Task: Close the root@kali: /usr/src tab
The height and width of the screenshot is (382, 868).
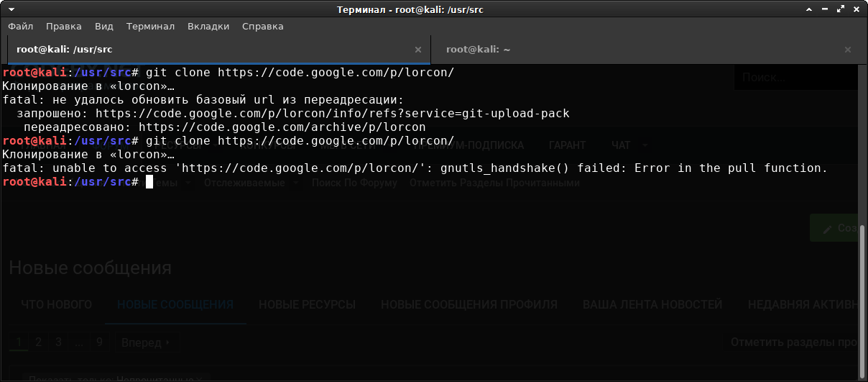Action: click(x=418, y=50)
